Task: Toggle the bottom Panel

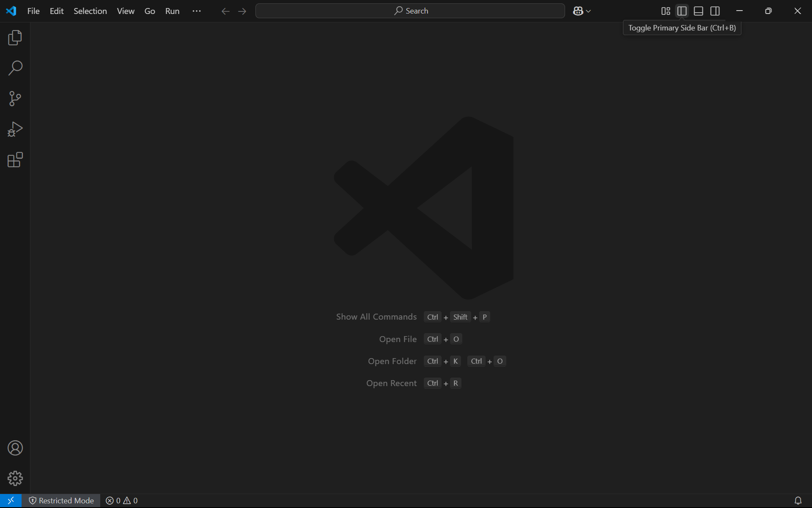Action: (698, 11)
